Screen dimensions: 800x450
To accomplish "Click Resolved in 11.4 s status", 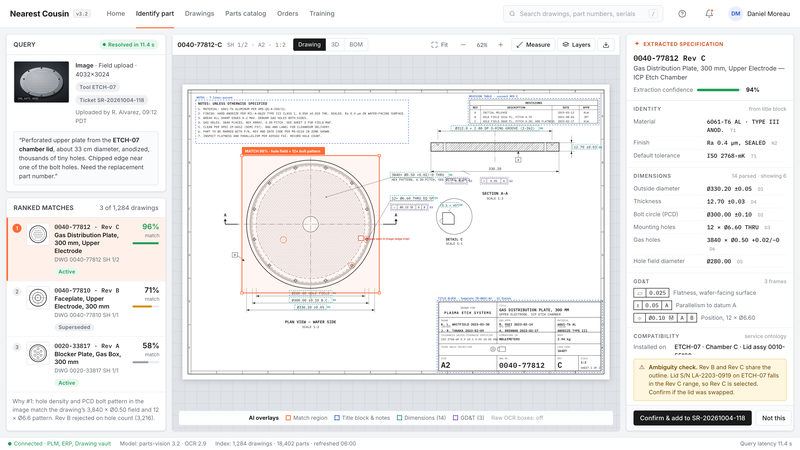I will pos(128,45).
